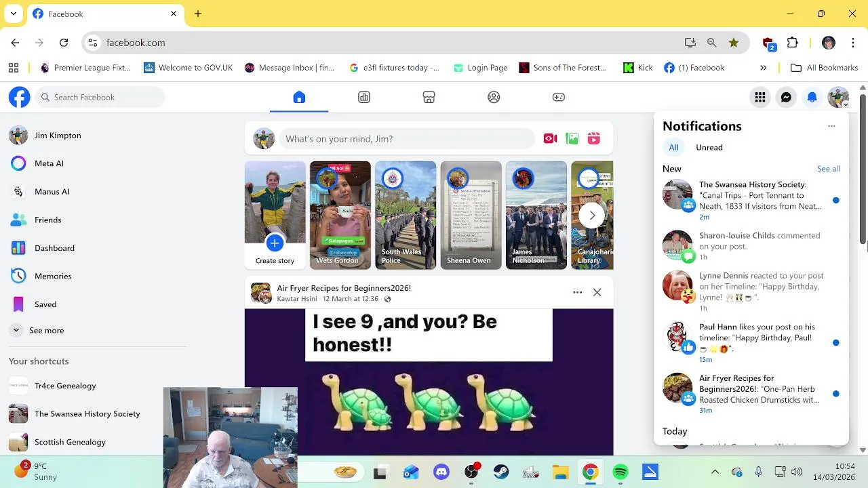Open the Gaming tab icon
The image size is (868, 488).
pos(559,98)
